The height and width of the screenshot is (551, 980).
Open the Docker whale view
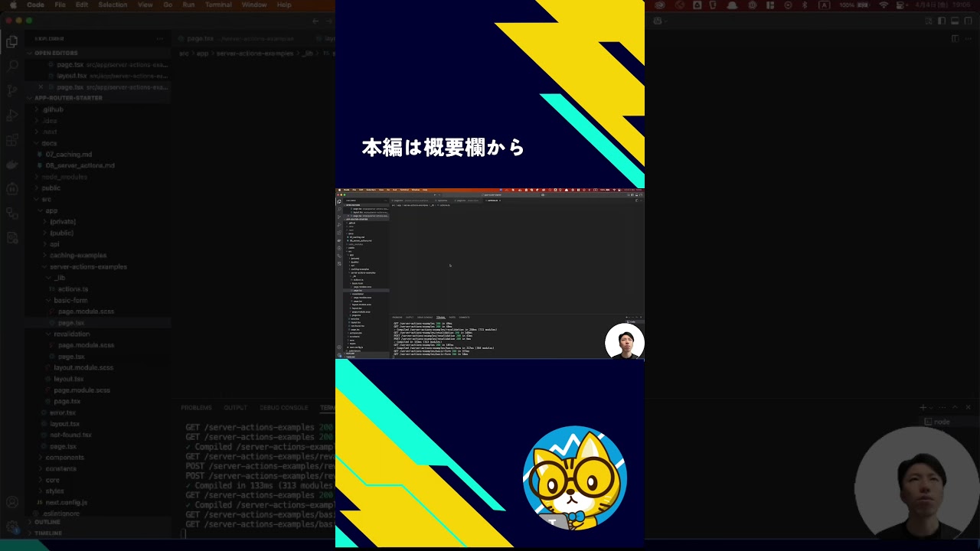point(12,165)
